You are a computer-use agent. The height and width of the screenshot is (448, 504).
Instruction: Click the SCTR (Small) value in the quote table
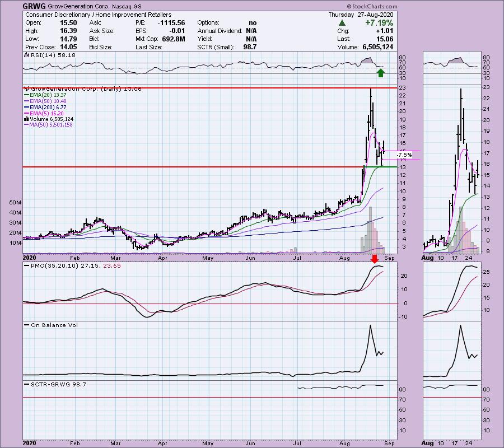click(250, 47)
